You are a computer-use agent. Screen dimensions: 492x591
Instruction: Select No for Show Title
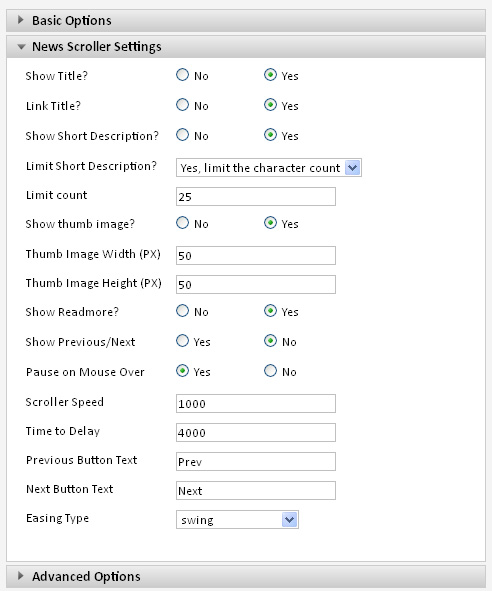(182, 75)
